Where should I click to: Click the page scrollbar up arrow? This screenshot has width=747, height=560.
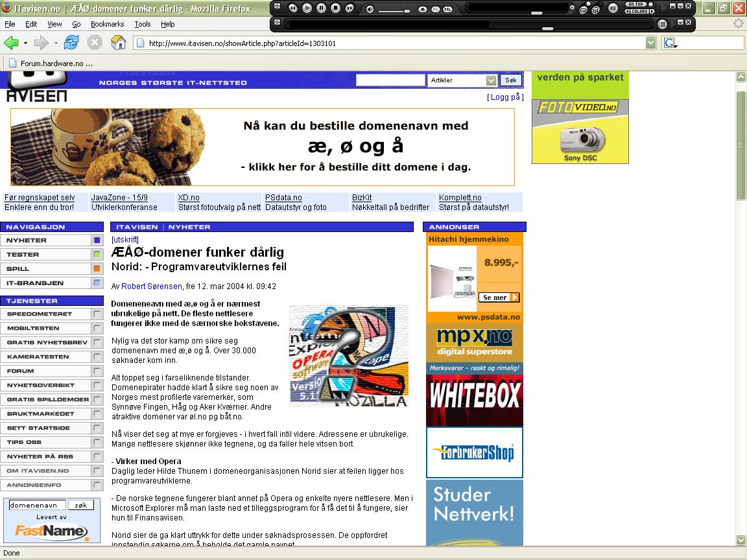(x=741, y=76)
